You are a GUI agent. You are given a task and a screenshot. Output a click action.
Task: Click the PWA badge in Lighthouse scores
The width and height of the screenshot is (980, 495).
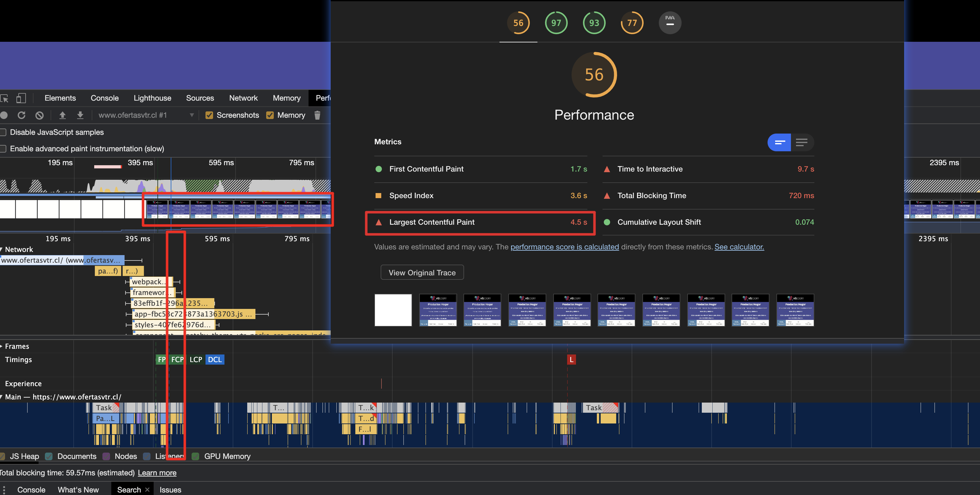point(670,22)
